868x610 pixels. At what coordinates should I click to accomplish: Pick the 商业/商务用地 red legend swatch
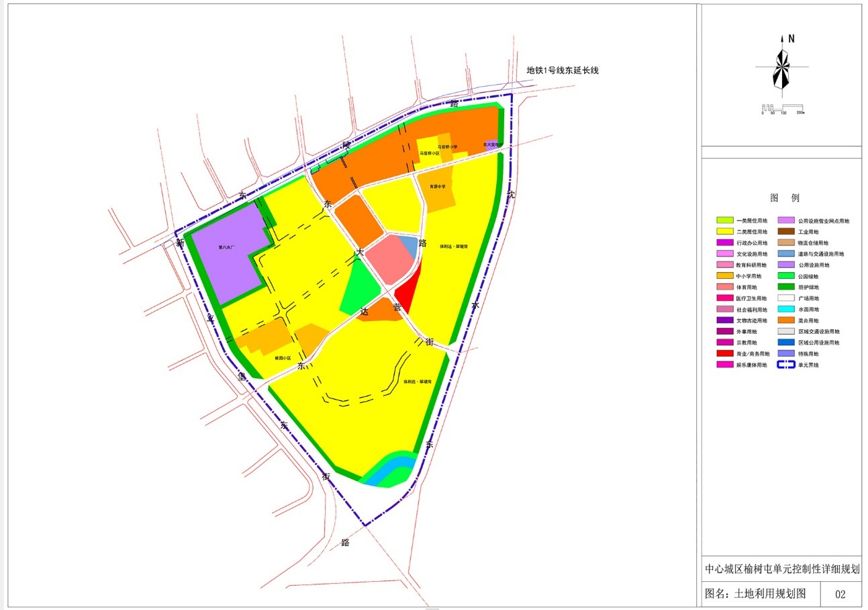pos(725,354)
